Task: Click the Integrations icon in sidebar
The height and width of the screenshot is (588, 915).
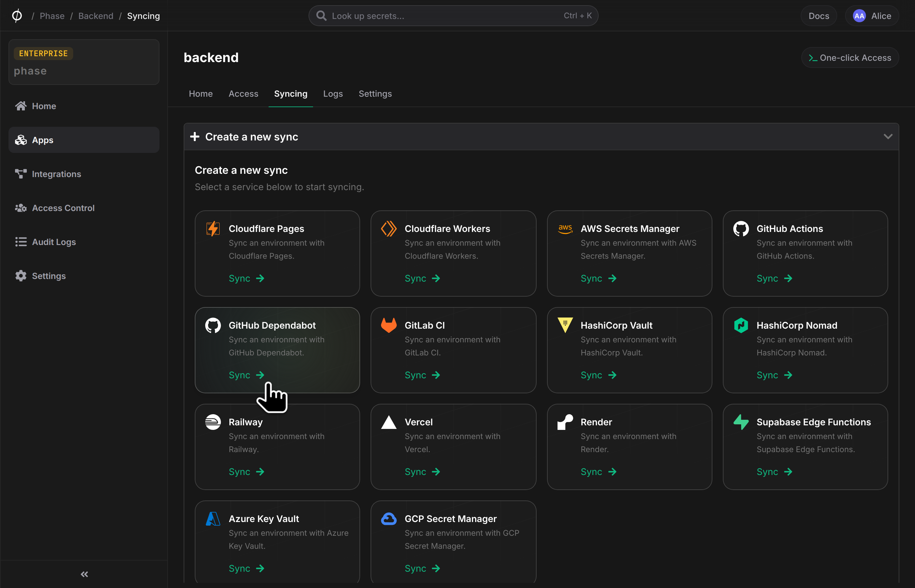Action: pyautogui.click(x=21, y=174)
